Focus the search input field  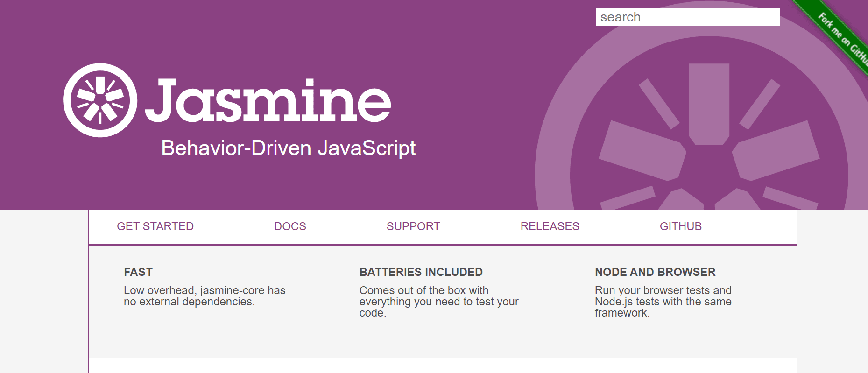pyautogui.click(x=687, y=17)
